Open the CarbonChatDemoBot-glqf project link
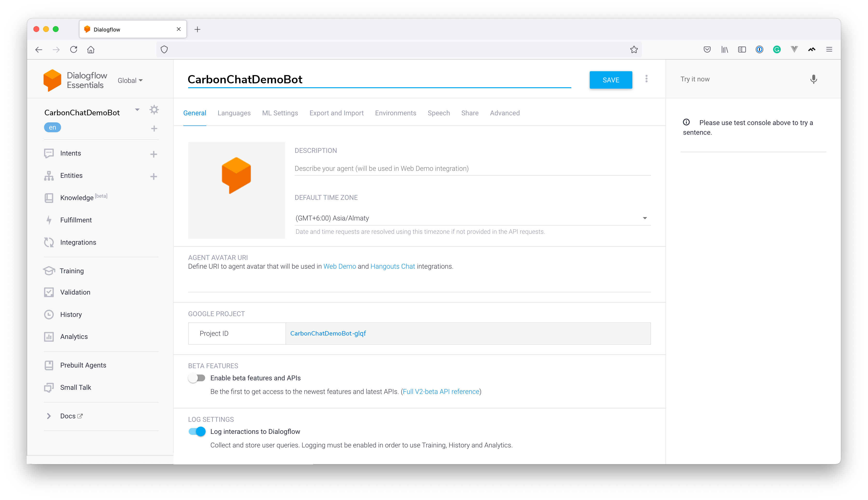Viewport: 868px width, 500px height. point(328,333)
